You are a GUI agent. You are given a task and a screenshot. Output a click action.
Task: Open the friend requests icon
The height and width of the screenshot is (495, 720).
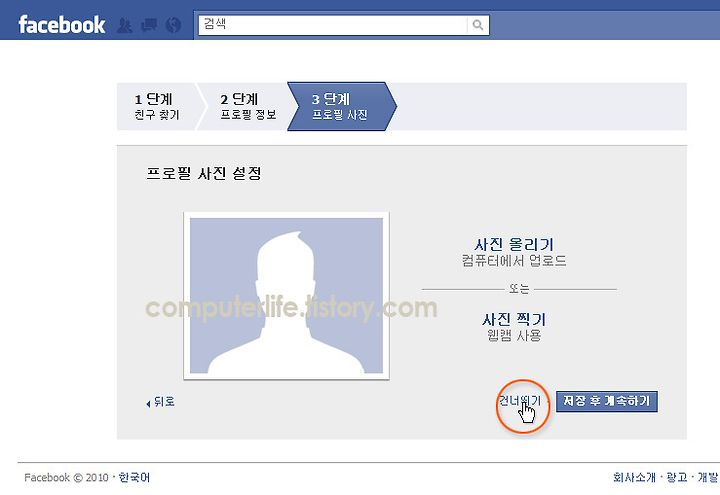click(124, 25)
